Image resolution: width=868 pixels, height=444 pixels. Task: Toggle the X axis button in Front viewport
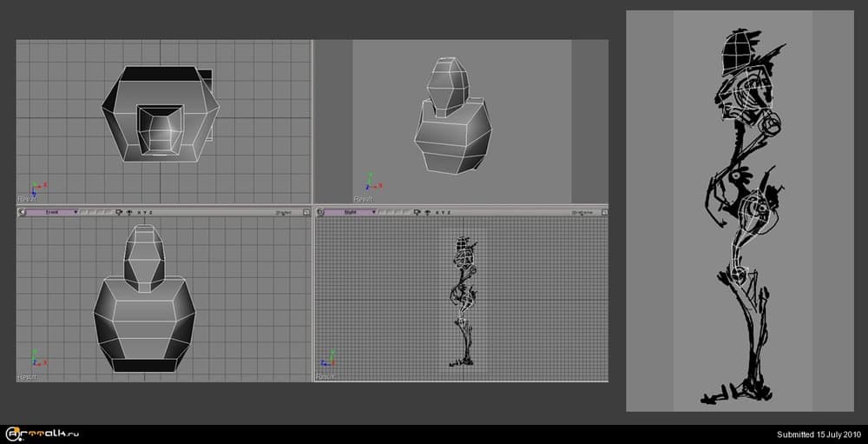(x=138, y=212)
